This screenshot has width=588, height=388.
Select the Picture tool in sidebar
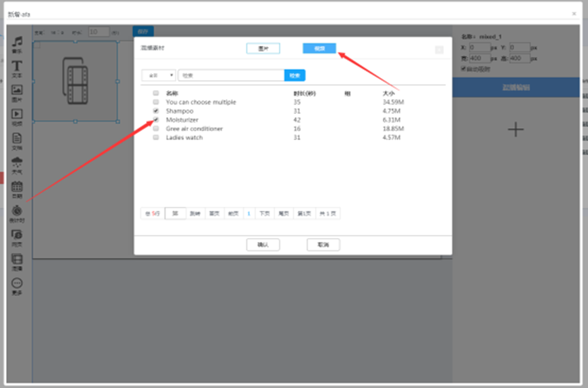[x=17, y=90]
